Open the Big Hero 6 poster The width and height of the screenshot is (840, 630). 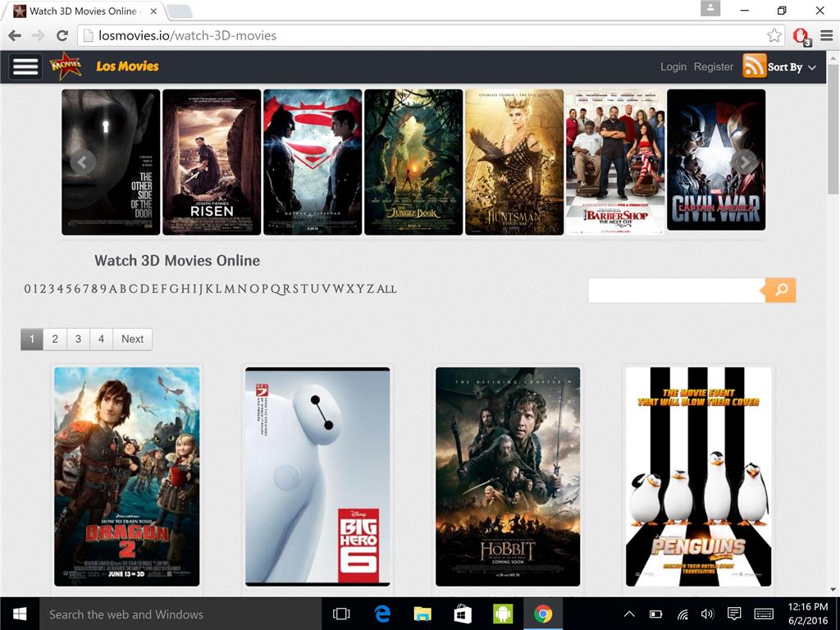click(x=317, y=477)
